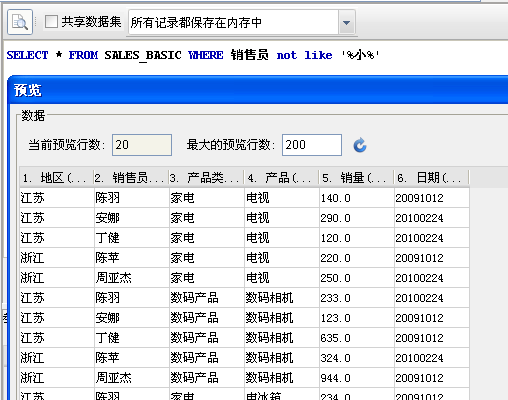Select the cell with date 20091012 in first row
Screen dimensions: 508x400
(432, 198)
